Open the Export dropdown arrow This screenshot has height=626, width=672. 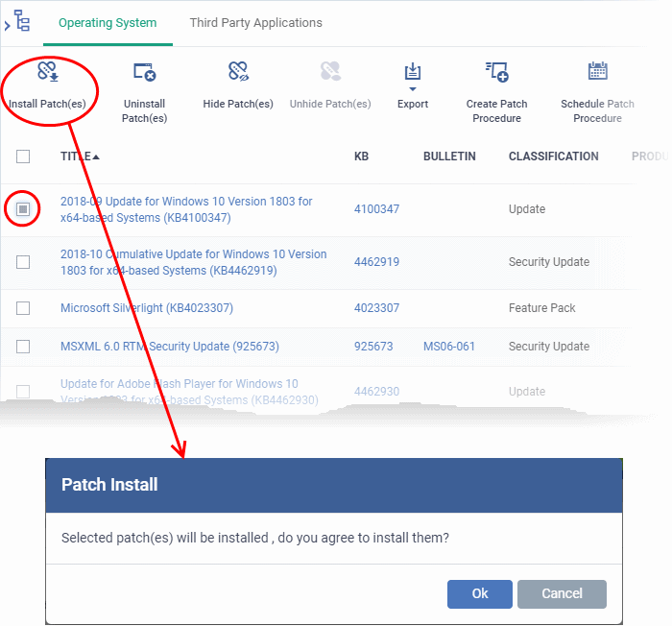(x=413, y=89)
